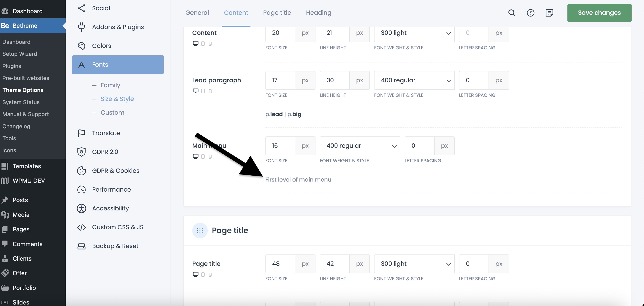Click the Main menu font size field

(280, 146)
